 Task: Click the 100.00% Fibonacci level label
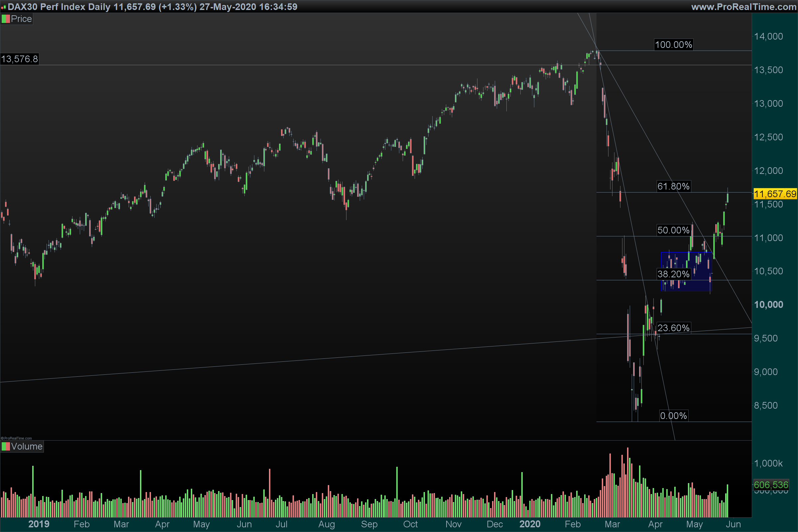pyautogui.click(x=674, y=45)
